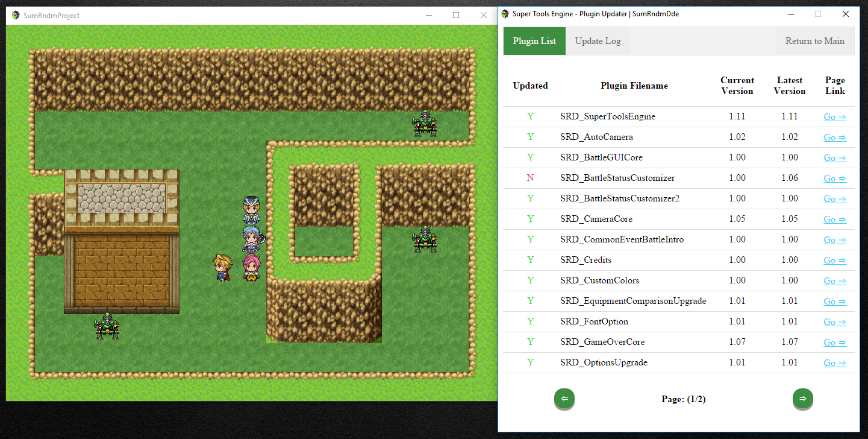Open Go link for SRD_SuperToolsEngine
Screen dimensions: 868x439
[835, 117]
